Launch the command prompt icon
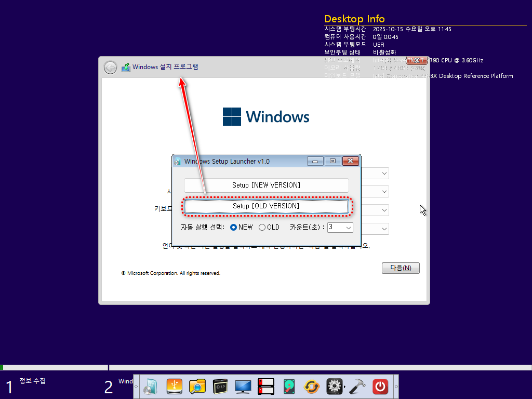Image resolution: width=532 pixels, height=399 pixels. tap(220, 387)
